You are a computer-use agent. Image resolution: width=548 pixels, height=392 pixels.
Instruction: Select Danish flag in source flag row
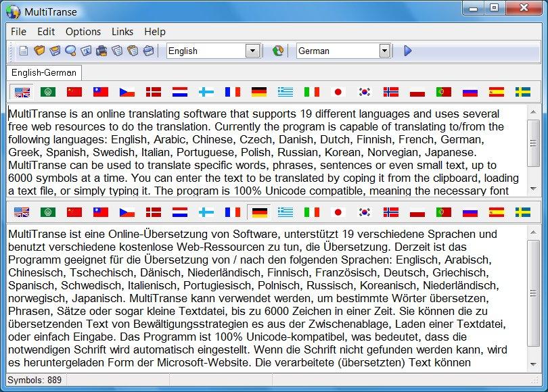154,92
